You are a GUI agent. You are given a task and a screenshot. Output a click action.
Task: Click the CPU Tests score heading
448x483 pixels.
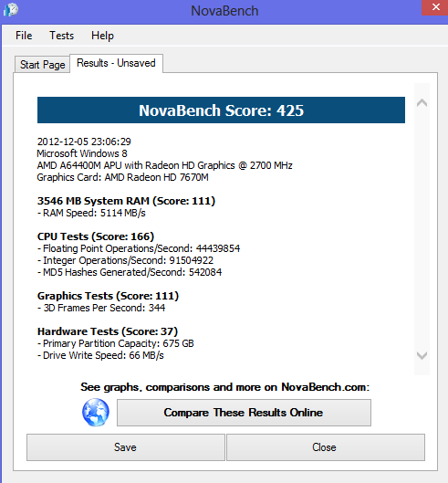(96, 236)
